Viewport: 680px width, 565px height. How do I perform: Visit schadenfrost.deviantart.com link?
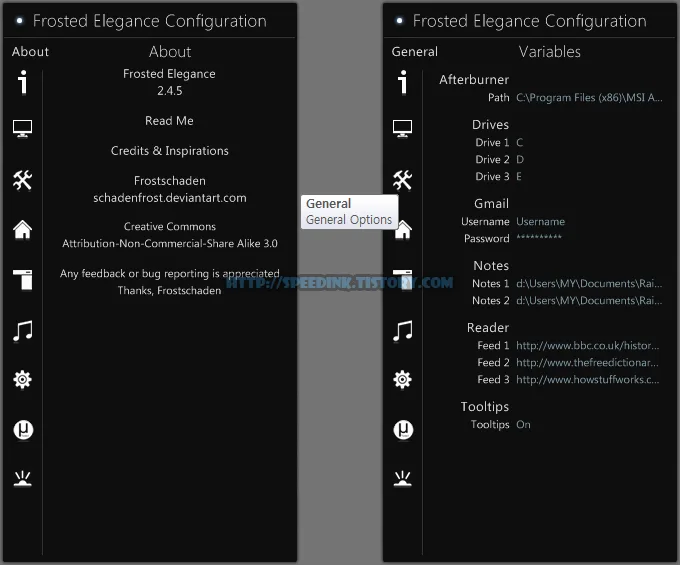pyautogui.click(x=170, y=198)
